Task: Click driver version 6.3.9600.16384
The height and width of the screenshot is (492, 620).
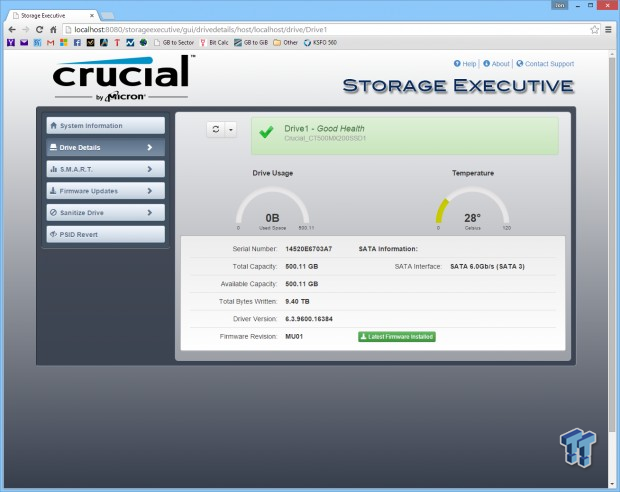Action: coord(309,319)
